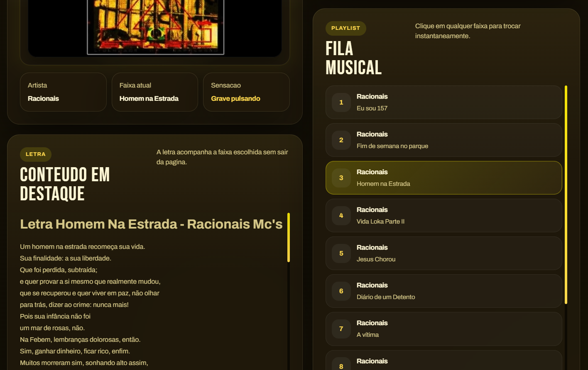Click the number 6 track badge
The height and width of the screenshot is (370, 588).
click(341, 291)
